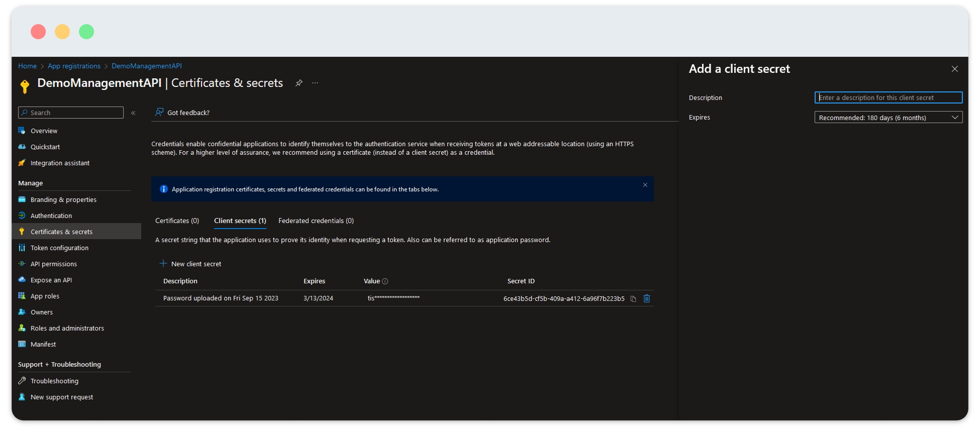Click the Roles and administrators icon
This screenshot has width=980, height=427.
[22, 328]
